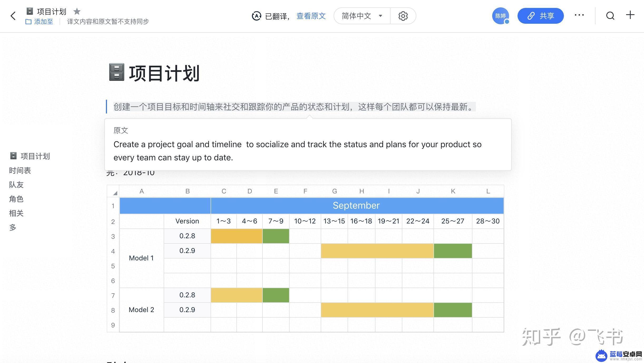Click orange bar in row 3
Screen dimensions: 644x363
pos(237,236)
